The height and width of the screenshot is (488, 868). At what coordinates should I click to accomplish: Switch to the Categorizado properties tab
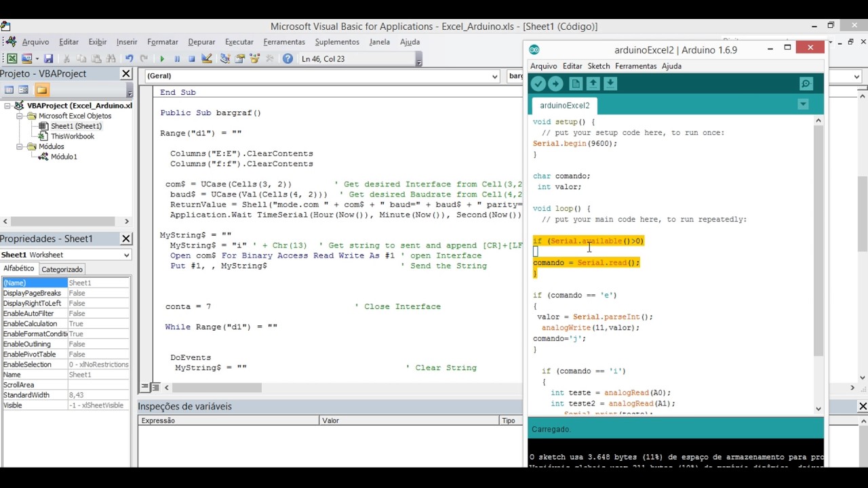pyautogui.click(x=62, y=269)
